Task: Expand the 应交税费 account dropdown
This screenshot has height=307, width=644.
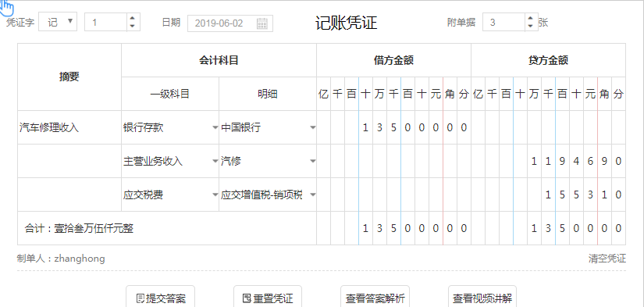Action: 215,195
